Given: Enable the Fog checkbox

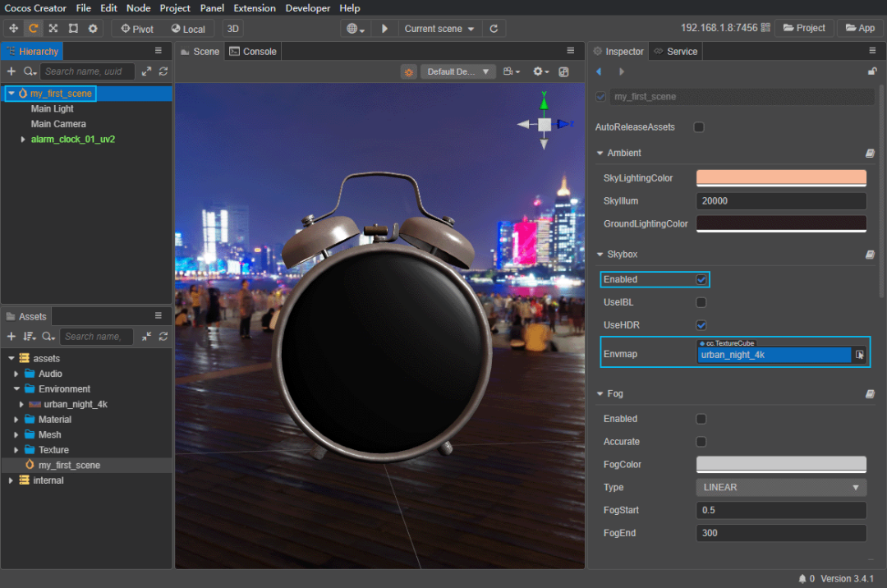Looking at the screenshot, I should pos(701,419).
